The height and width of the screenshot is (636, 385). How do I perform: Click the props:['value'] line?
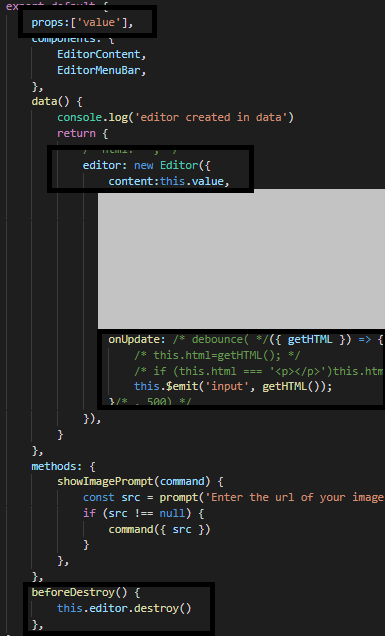point(82,22)
